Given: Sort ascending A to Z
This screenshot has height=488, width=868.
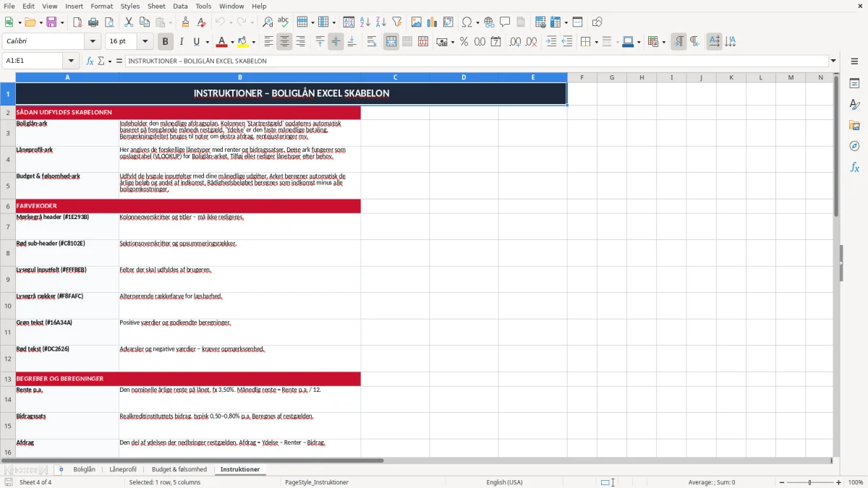Looking at the screenshot, I should click(x=365, y=22).
